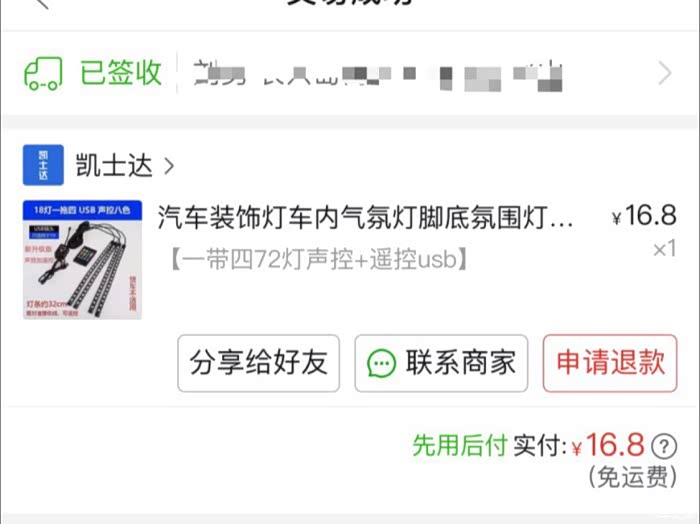Viewport: 700px width, 524px height.
Task: Tap the 一带四72灯声控+遥控usb spec text
Action: [318, 259]
